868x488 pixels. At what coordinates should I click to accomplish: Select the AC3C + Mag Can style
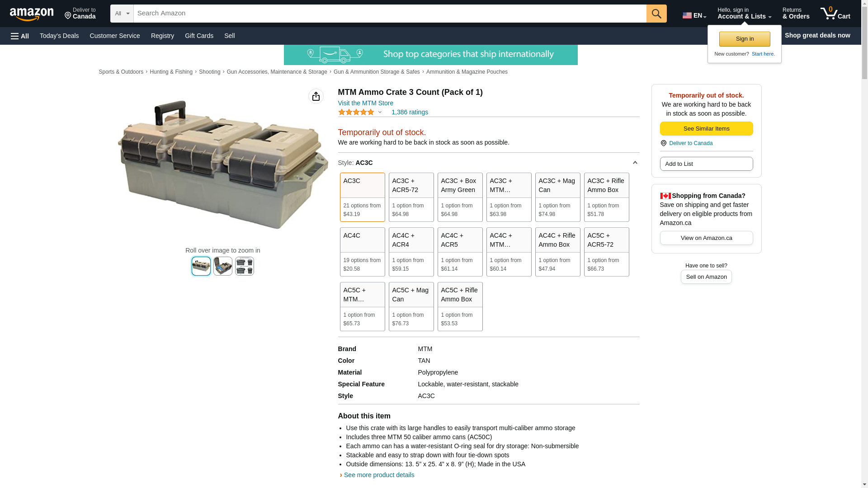[x=557, y=197]
